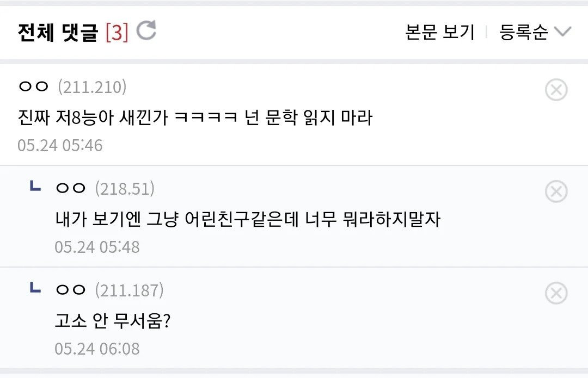The image size is (588, 378).
Task: Click the reply arrow beside the 218.51 comment
Action: (x=35, y=188)
